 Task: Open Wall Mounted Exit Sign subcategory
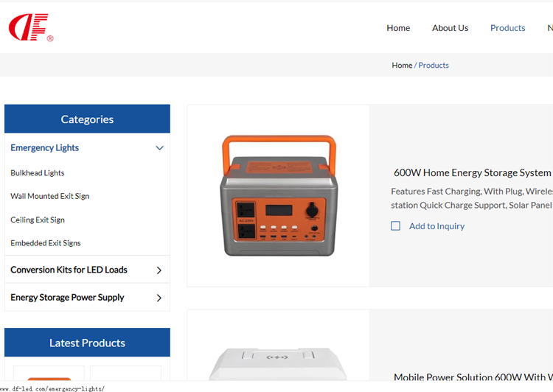[50, 197]
